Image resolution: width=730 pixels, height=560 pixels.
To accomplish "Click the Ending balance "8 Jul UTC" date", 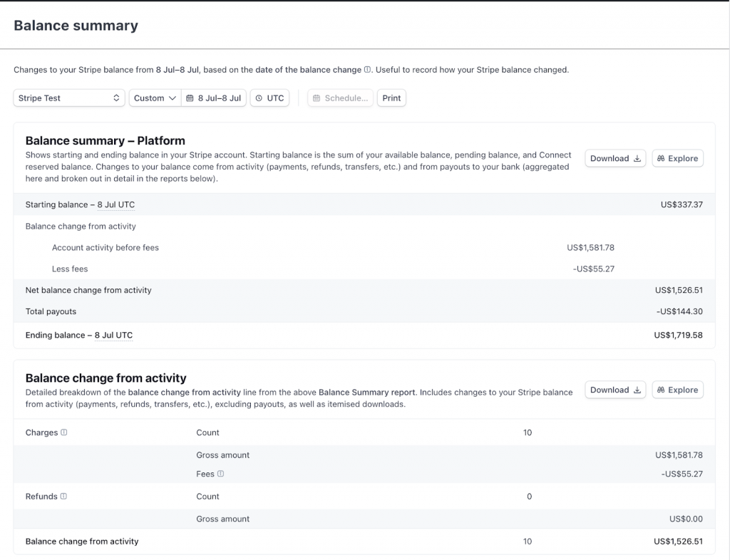I will 113,335.
